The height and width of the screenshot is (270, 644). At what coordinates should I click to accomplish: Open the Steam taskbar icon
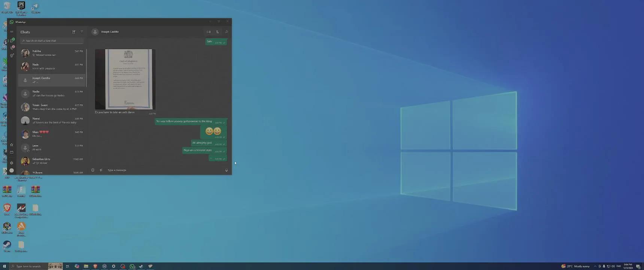141,266
